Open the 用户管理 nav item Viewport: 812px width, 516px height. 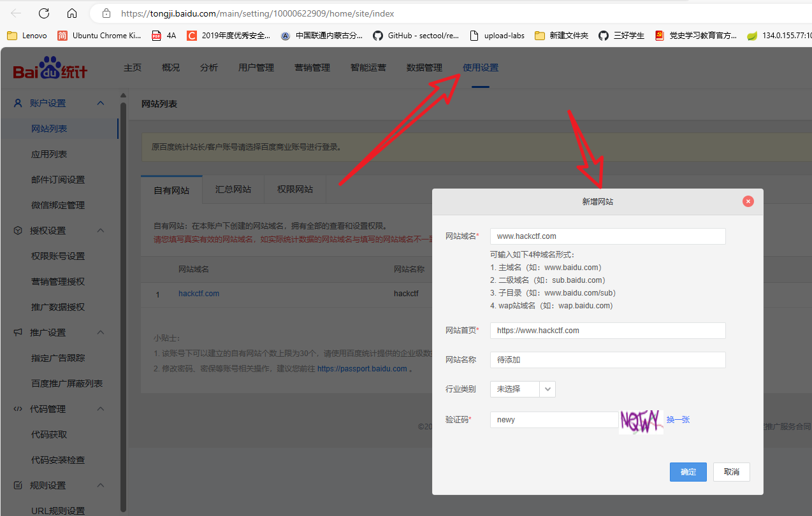(256, 68)
